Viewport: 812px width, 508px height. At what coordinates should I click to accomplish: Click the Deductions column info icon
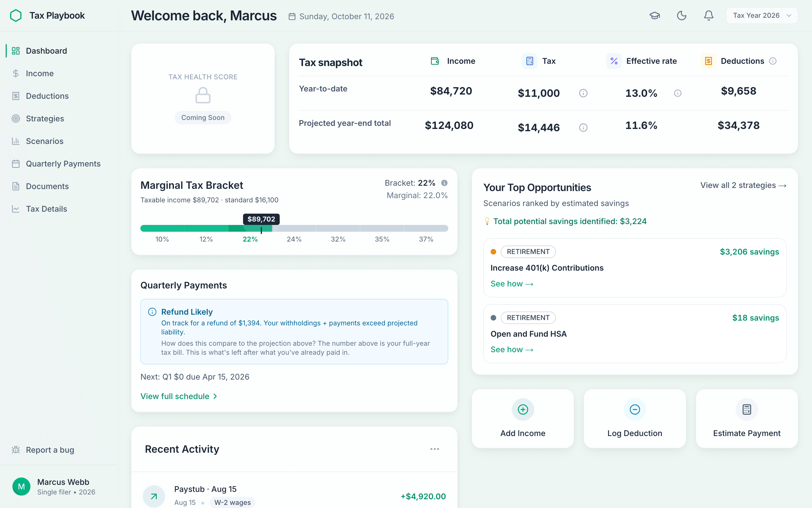(x=773, y=61)
